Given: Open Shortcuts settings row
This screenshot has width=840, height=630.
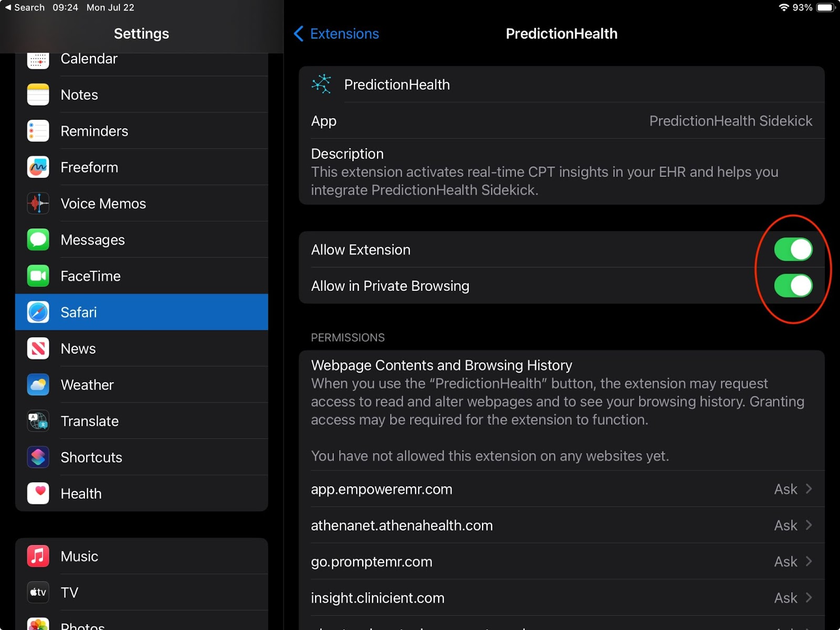Looking at the screenshot, I should [142, 457].
